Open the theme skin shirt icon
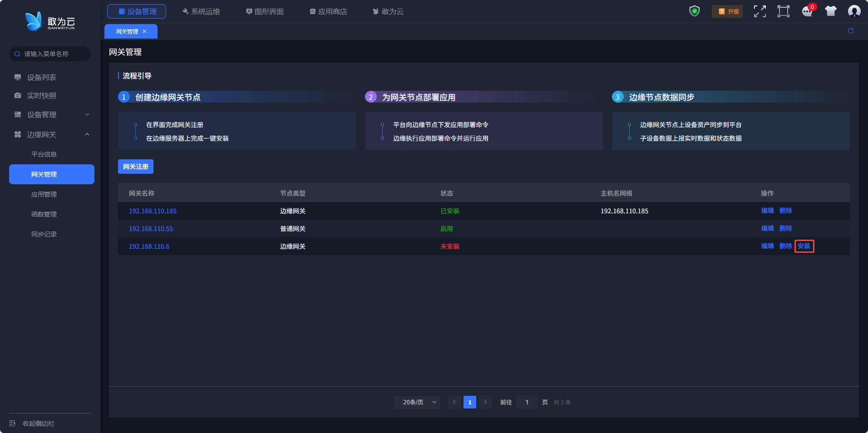Image resolution: width=868 pixels, height=433 pixels. tap(831, 11)
